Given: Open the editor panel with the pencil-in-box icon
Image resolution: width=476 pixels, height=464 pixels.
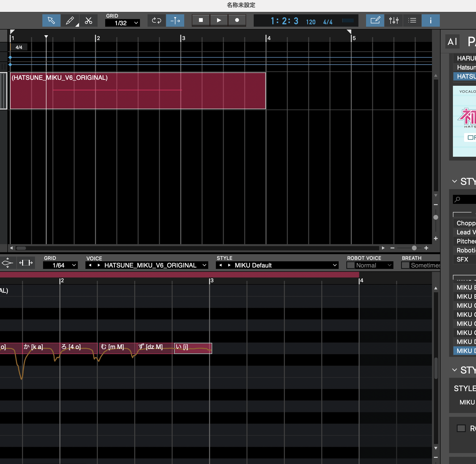Looking at the screenshot, I should click(x=375, y=20).
